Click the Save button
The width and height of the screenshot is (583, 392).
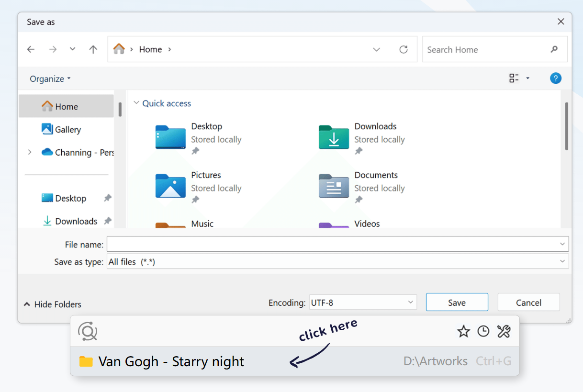point(457,302)
